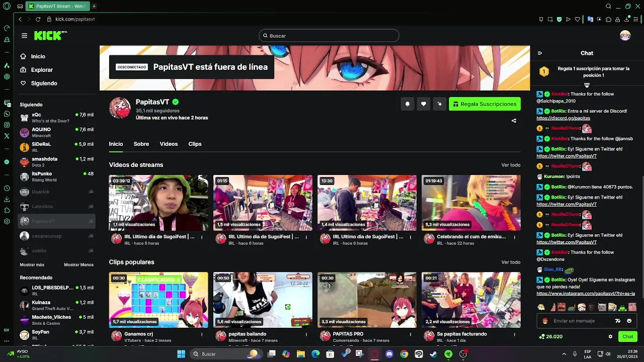
Task: Open Twitch panel in Opera sidebar
Action: coord(7,103)
